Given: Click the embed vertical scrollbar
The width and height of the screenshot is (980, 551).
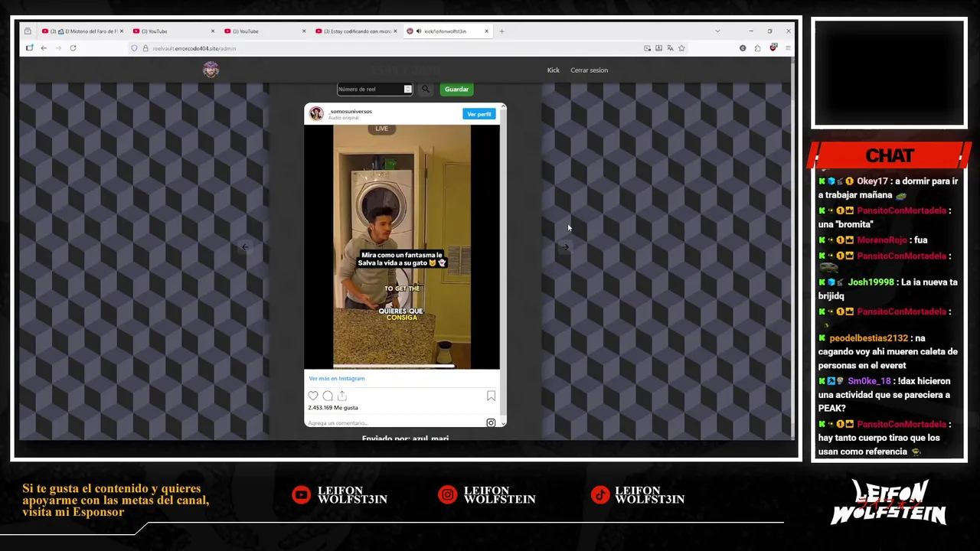Looking at the screenshot, I should click(503, 264).
